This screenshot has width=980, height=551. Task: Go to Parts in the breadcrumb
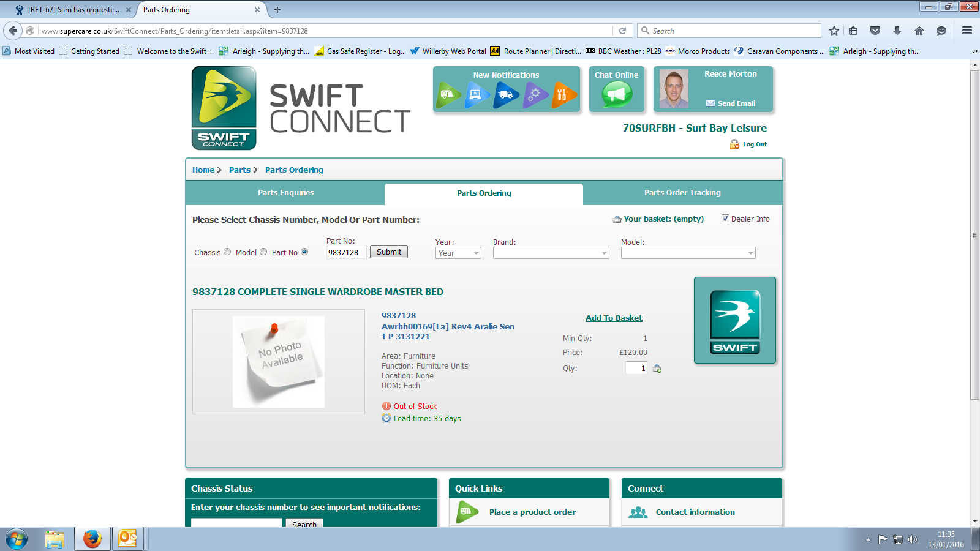[x=239, y=170]
